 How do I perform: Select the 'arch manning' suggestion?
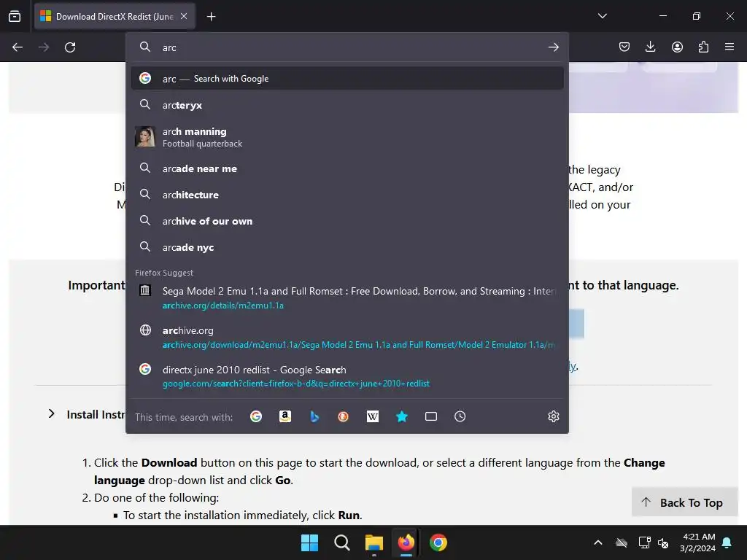pyautogui.click(x=347, y=137)
